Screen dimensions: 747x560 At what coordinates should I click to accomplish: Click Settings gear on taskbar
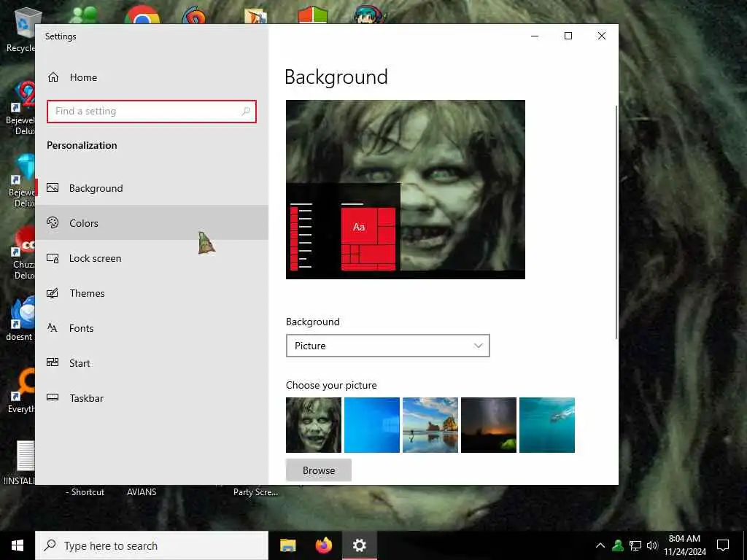coord(360,545)
